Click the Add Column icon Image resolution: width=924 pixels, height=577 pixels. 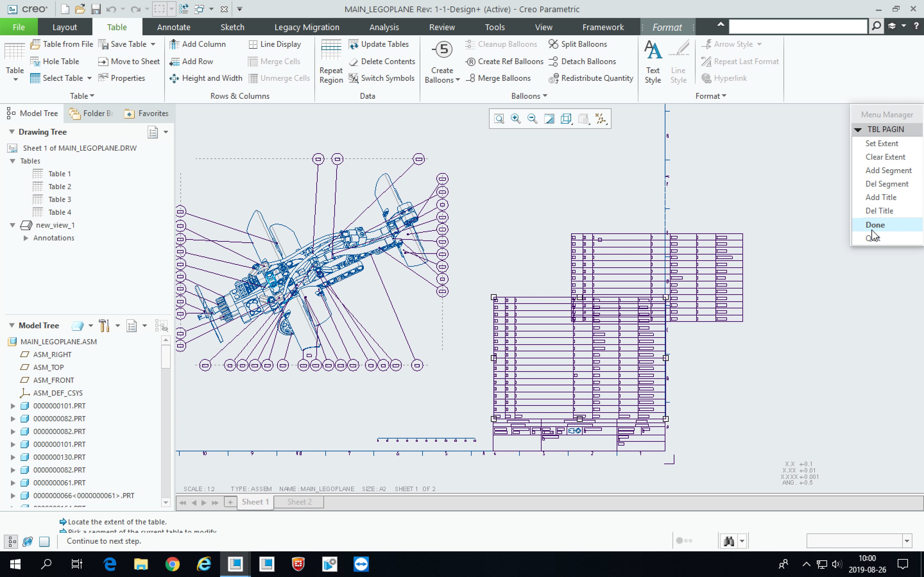[175, 44]
